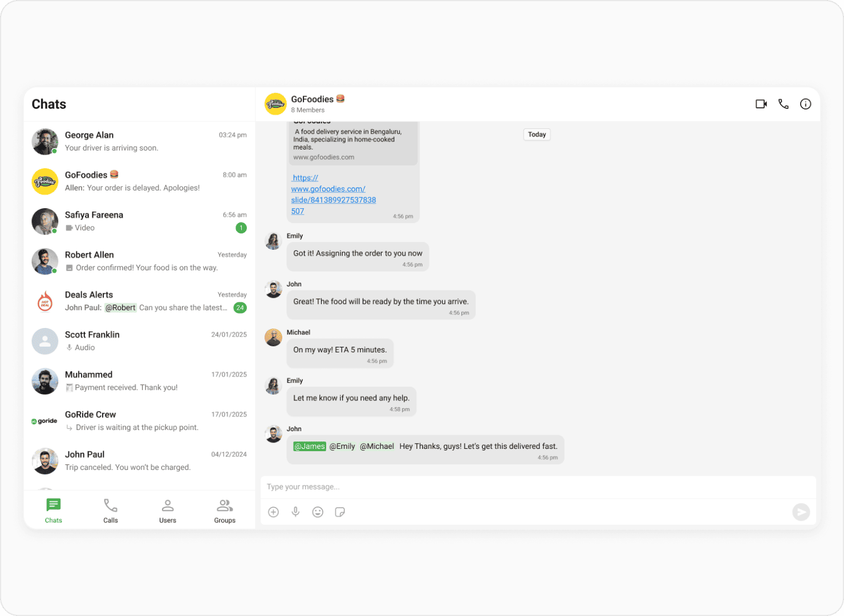Viewport: 844px width, 616px height.
Task: Open Deals Alerts group chat
Action: click(139, 301)
